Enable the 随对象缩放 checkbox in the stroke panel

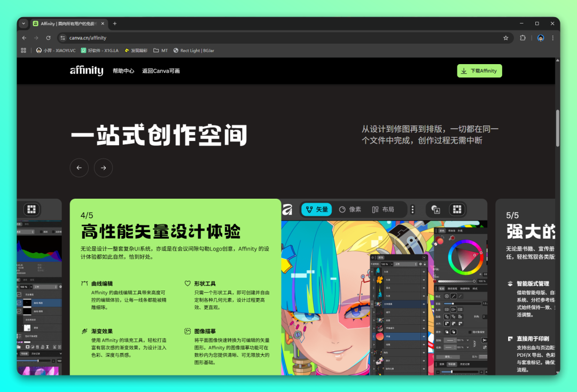[470, 332]
